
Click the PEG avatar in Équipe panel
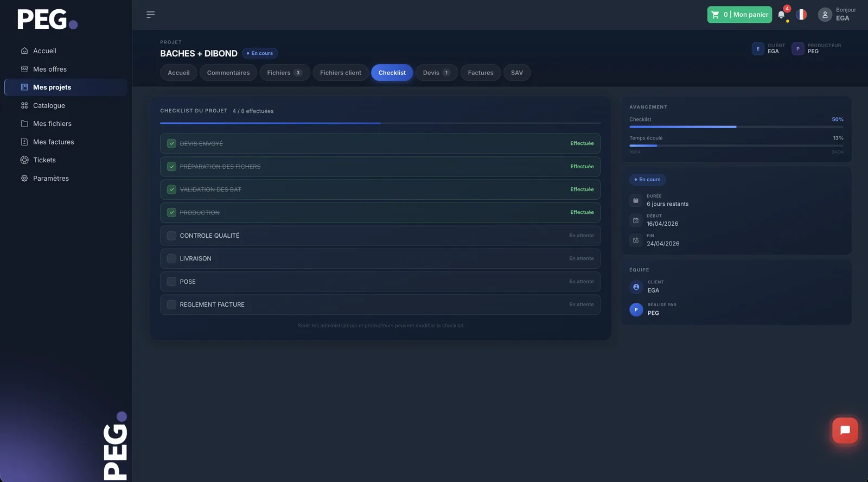point(636,309)
